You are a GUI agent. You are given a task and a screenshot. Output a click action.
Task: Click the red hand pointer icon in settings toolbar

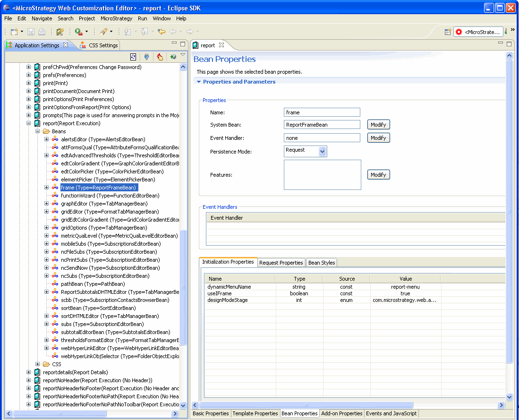[x=160, y=57]
